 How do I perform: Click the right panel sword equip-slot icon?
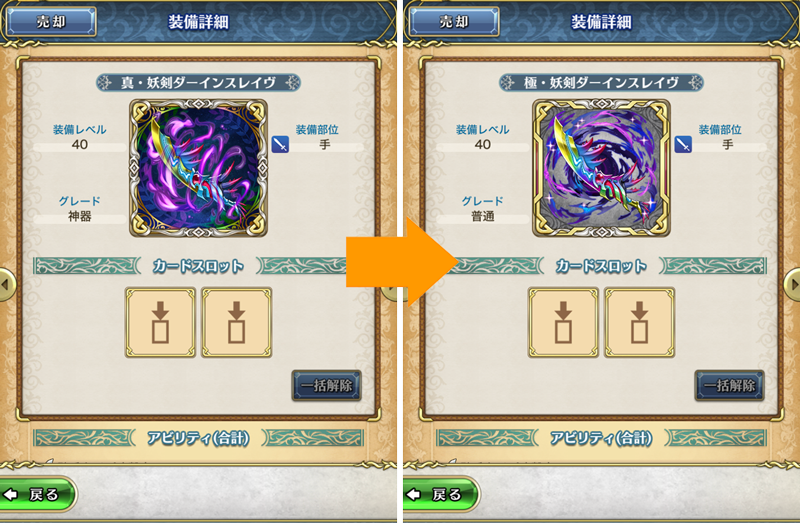click(683, 144)
